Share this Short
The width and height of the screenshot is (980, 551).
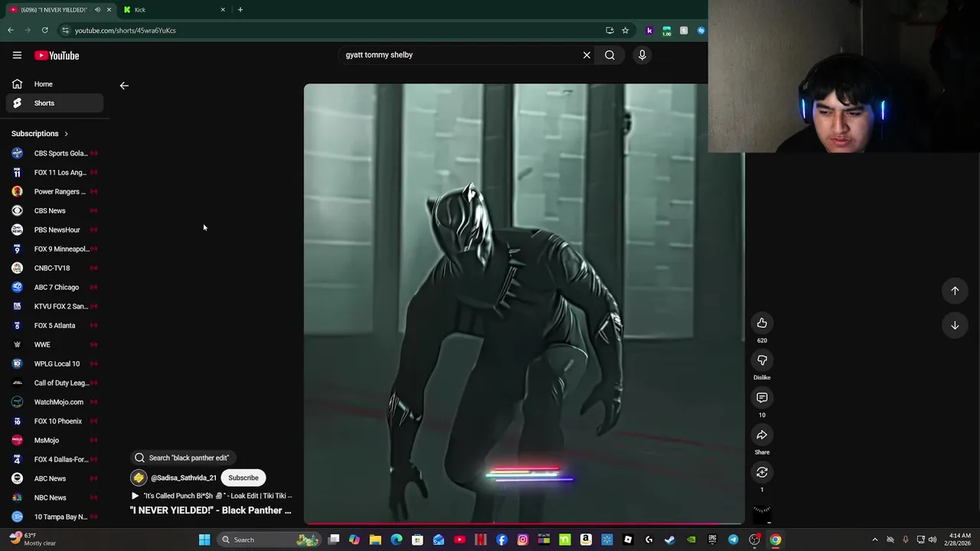click(x=762, y=435)
